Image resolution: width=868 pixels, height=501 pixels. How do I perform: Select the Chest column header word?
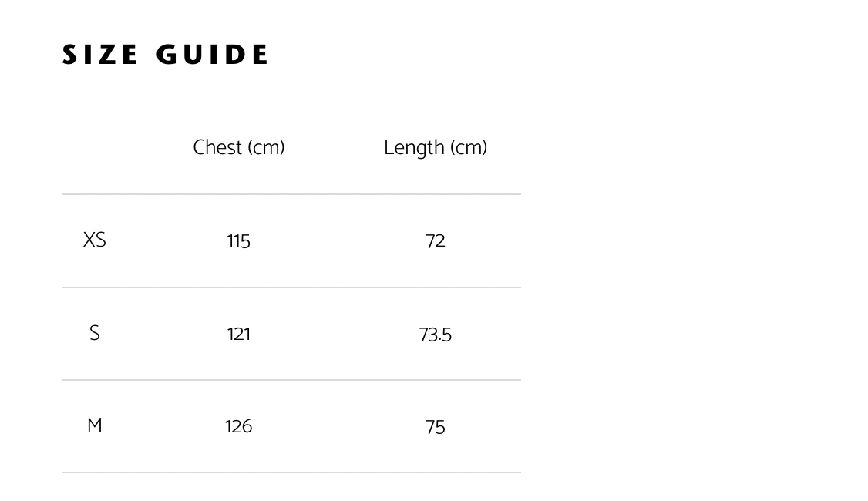218,147
